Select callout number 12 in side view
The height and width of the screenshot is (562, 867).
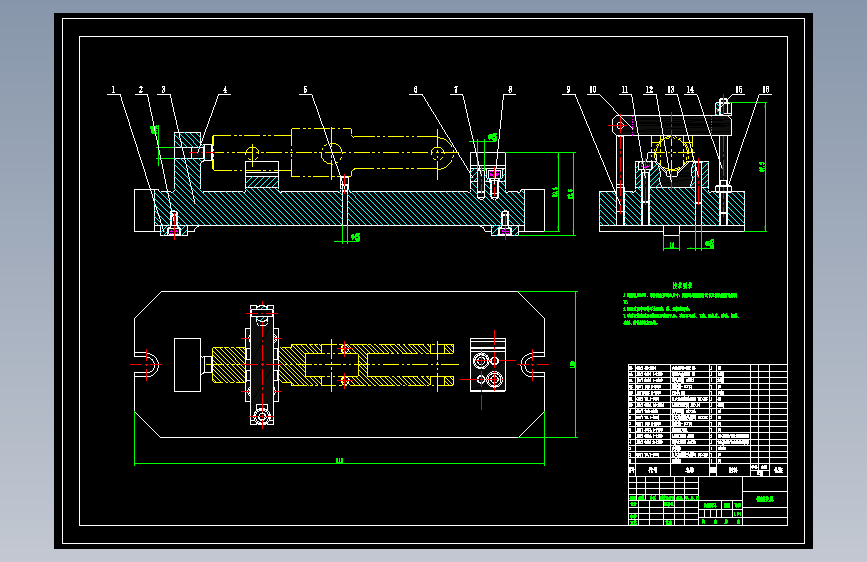[650, 90]
